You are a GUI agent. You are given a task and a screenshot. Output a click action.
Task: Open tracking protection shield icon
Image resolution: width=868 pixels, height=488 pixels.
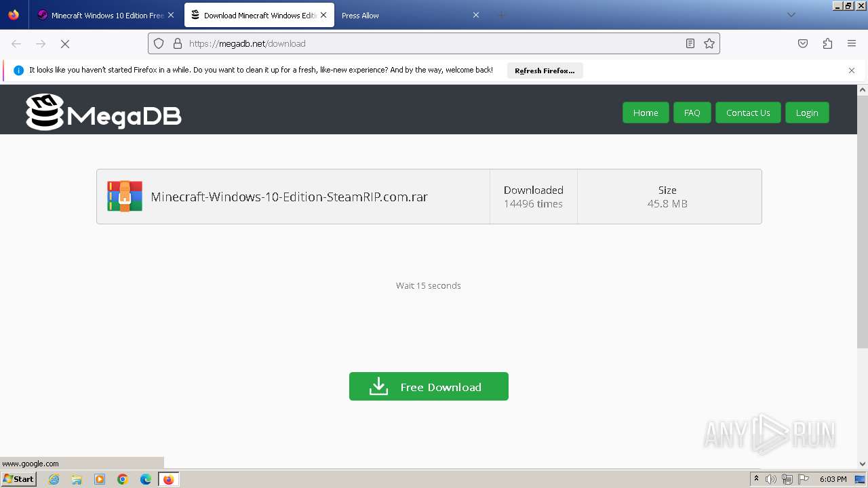159,43
